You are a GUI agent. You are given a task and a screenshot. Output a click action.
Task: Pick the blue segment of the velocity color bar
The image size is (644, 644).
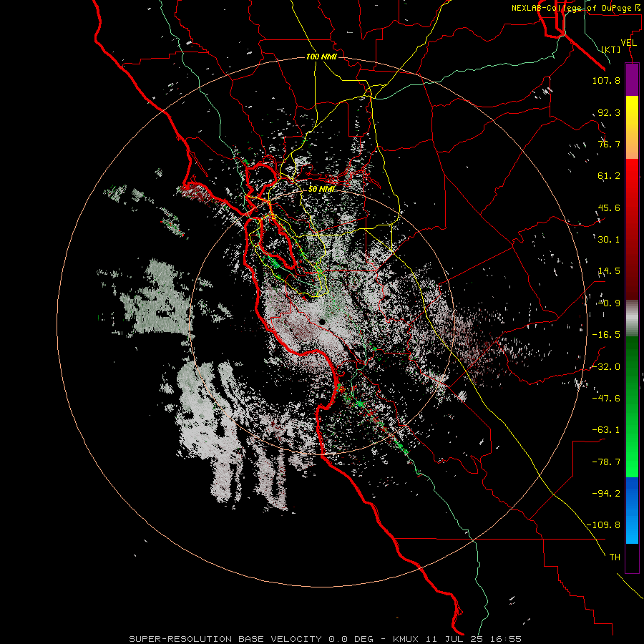click(632, 510)
